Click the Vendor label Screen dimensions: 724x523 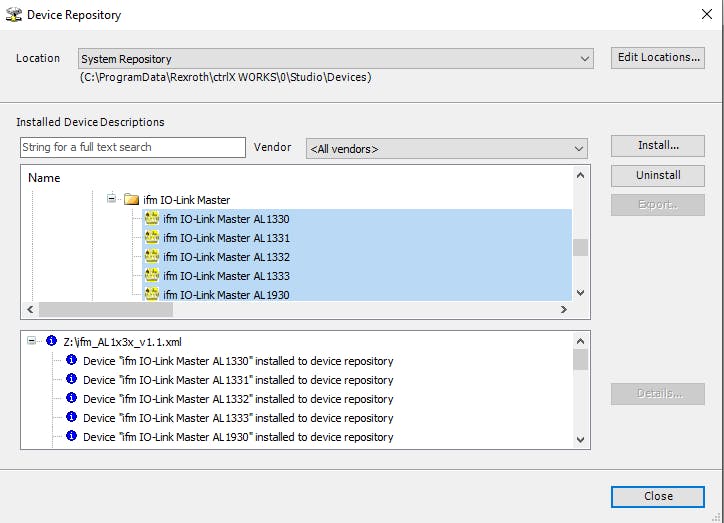[272, 147]
